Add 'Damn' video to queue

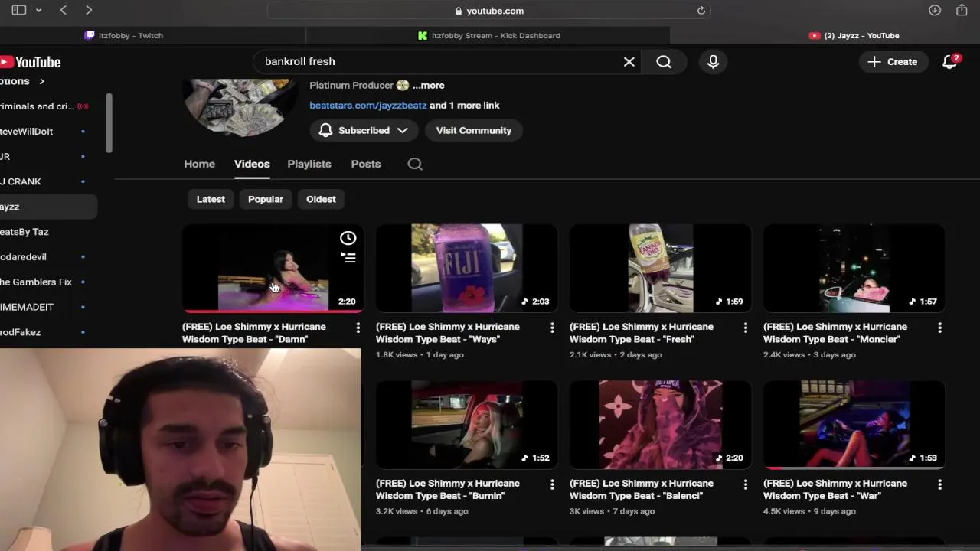348,258
